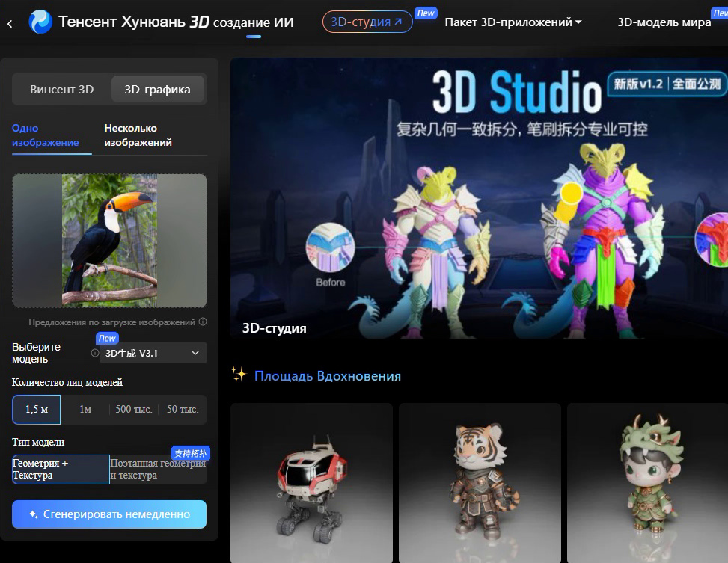Open the red robot walker model card
This screenshot has height=563, width=728.
click(x=311, y=483)
